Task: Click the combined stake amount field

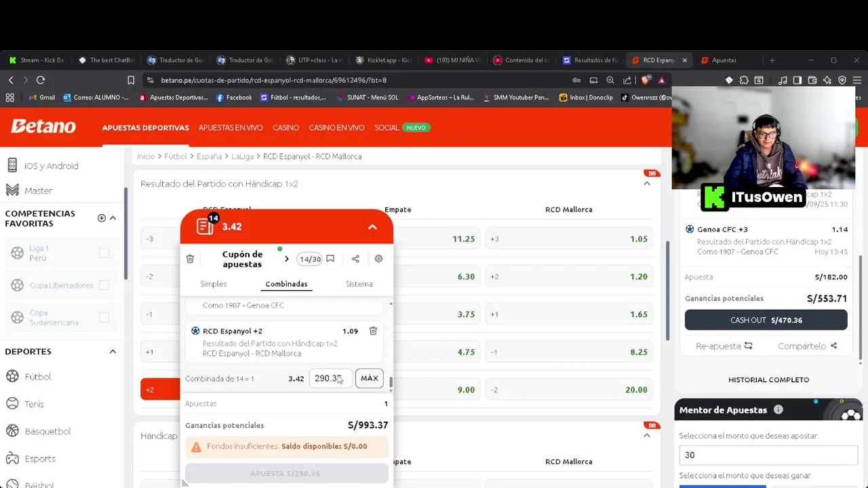Action: 330,378
